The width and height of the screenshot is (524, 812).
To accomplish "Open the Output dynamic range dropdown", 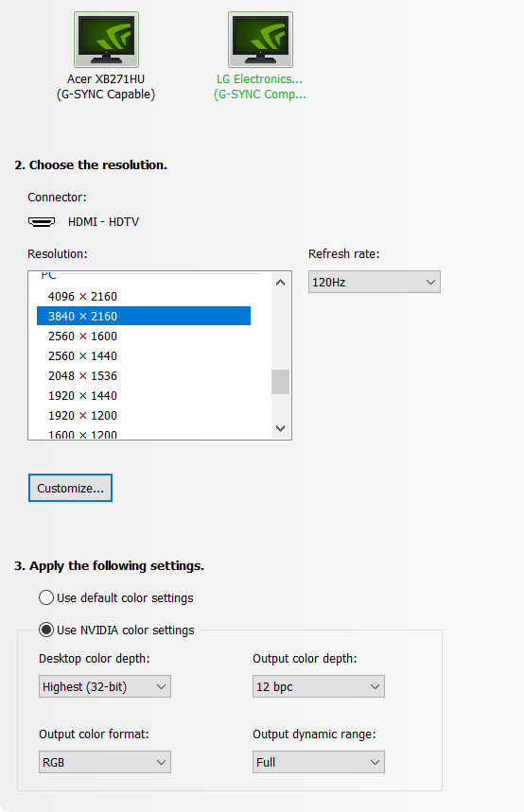I will (x=318, y=762).
